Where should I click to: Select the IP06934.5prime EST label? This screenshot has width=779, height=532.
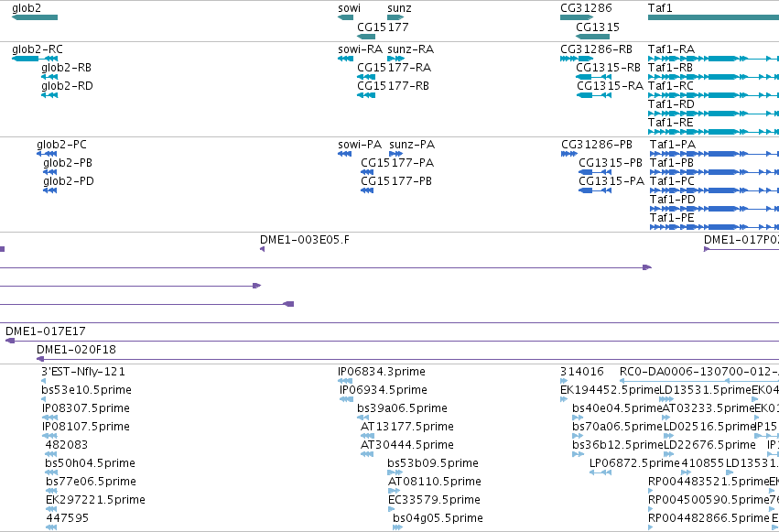[384, 390]
